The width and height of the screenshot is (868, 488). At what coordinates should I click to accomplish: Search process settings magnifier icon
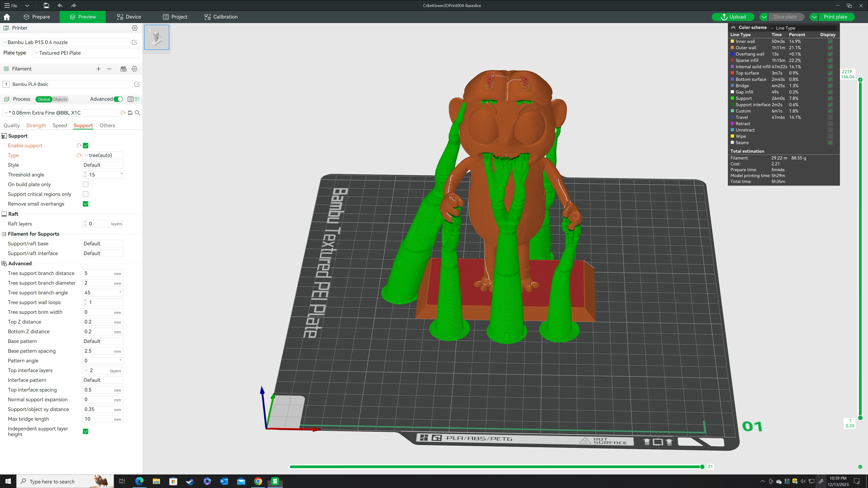(137, 113)
